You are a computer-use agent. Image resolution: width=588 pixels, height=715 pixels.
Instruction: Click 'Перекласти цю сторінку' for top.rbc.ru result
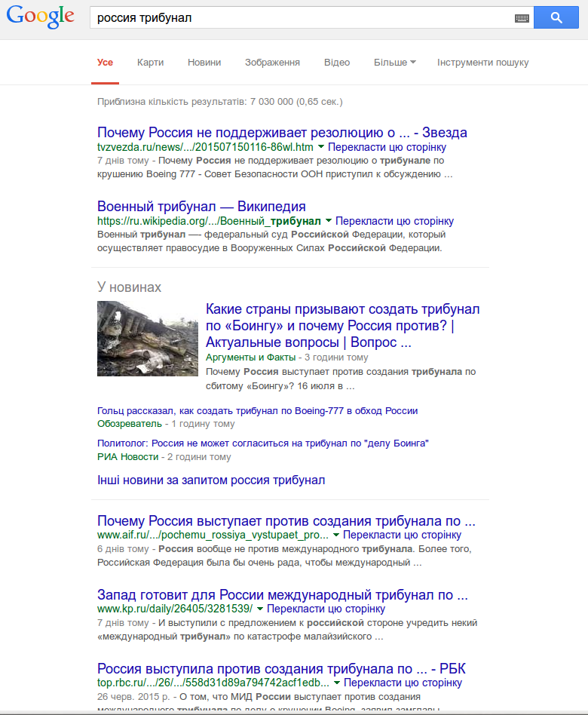[x=403, y=683]
